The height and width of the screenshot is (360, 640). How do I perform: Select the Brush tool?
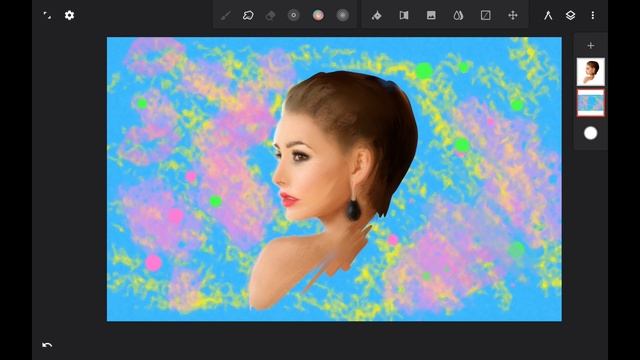point(225,16)
